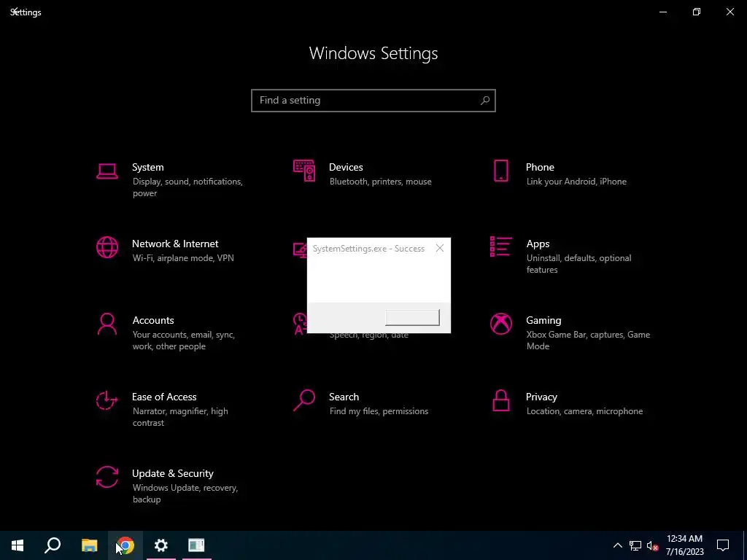Open the muted volume tray icon
The width and height of the screenshot is (747, 560).
[652, 545]
